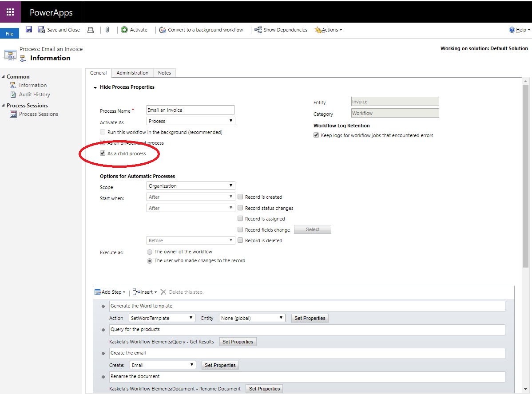The height and width of the screenshot is (394, 532).
Task: Open Audit History in the sidebar
Action: click(x=34, y=95)
